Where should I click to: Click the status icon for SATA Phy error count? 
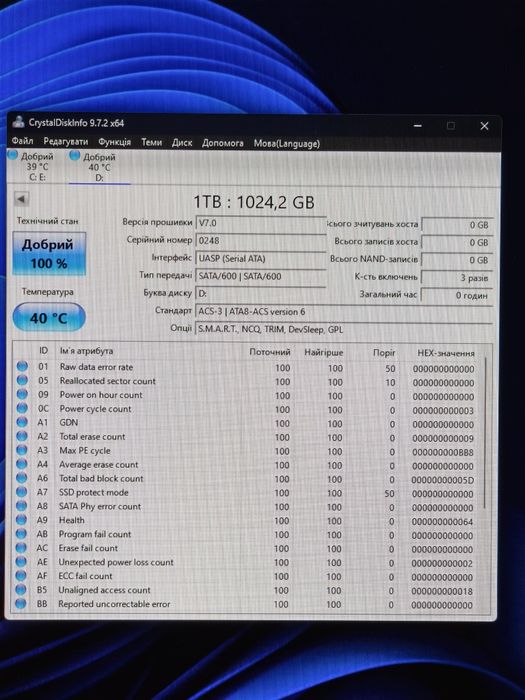(21, 506)
